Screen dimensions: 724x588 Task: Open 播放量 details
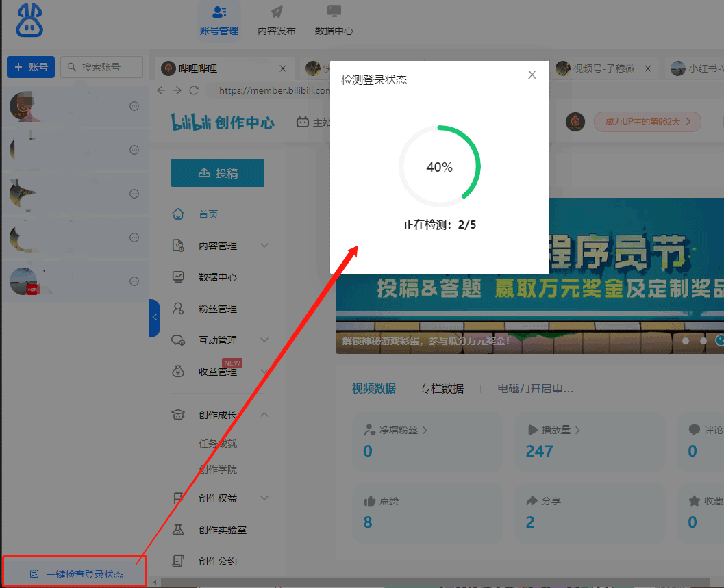(x=554, y=430)
